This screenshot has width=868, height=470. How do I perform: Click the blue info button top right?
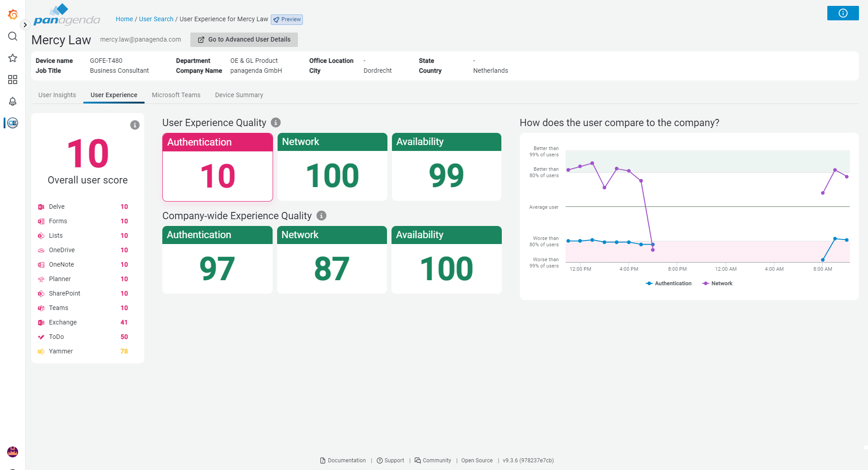point(843,13)
